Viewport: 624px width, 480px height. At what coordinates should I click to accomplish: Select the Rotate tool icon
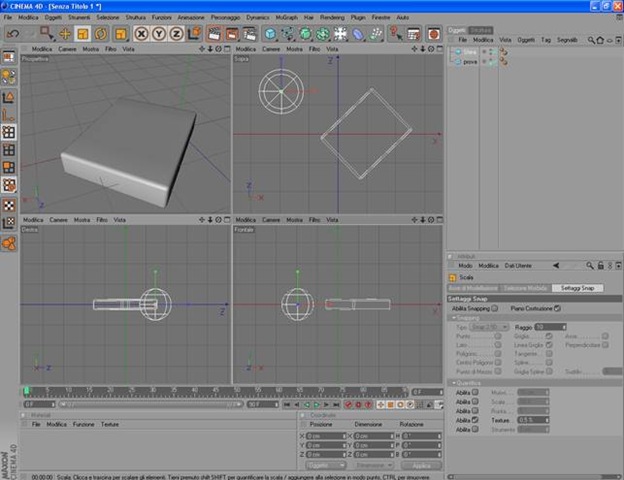101,34
